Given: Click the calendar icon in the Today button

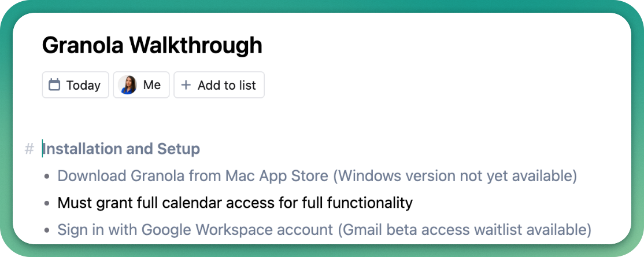Looking at the screenshot, I should coord(54,85).
